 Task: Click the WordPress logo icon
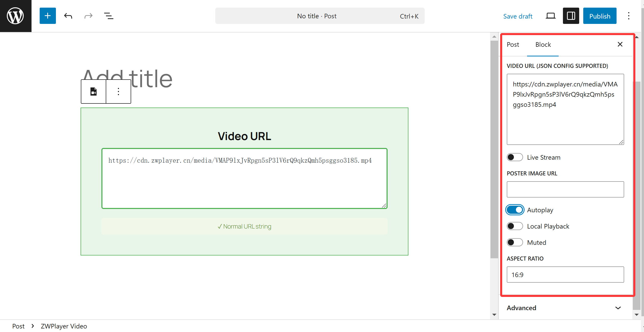coord(16,16)
